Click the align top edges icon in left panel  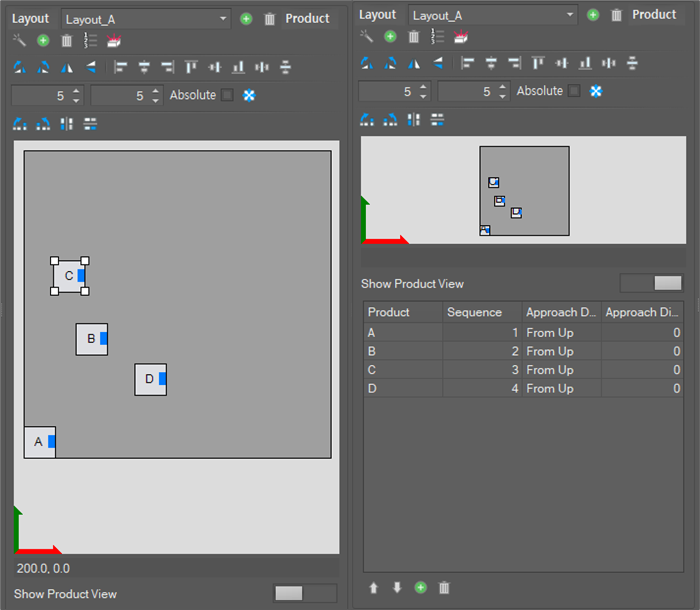coord(191,67)
